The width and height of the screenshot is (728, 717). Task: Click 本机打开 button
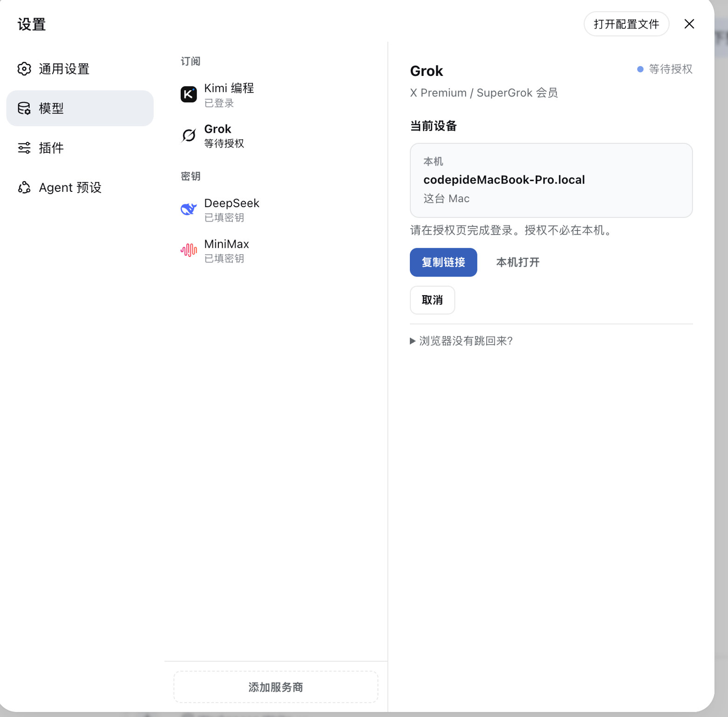tap(517, 262)
